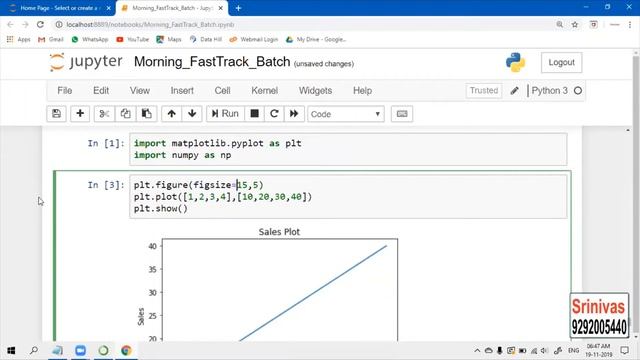The height and width of the screenshot is (360, 640).
Task: Click the Run button
Action: [225, 114]
